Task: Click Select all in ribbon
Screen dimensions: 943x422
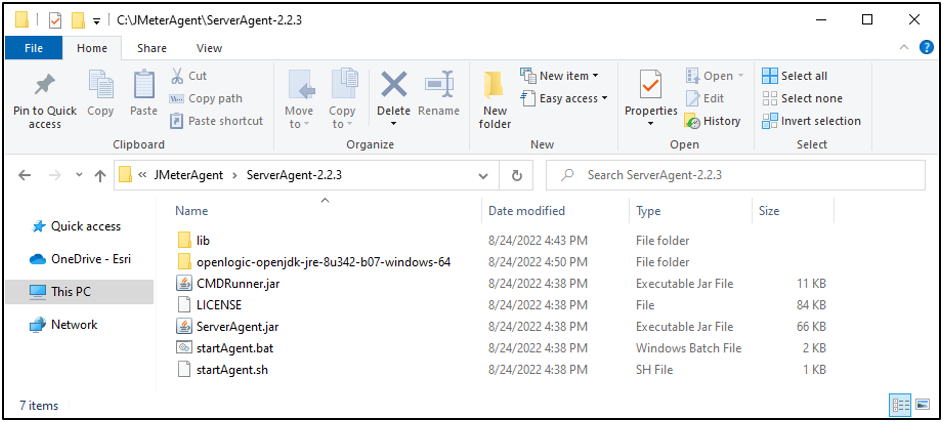Action: (795, 76)
